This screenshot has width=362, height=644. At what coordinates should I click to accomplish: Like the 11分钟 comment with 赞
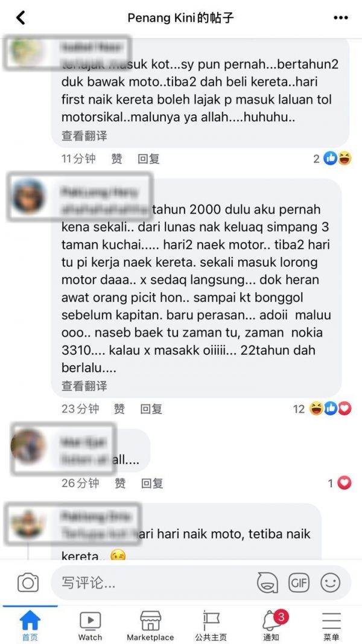pos(116,159)
